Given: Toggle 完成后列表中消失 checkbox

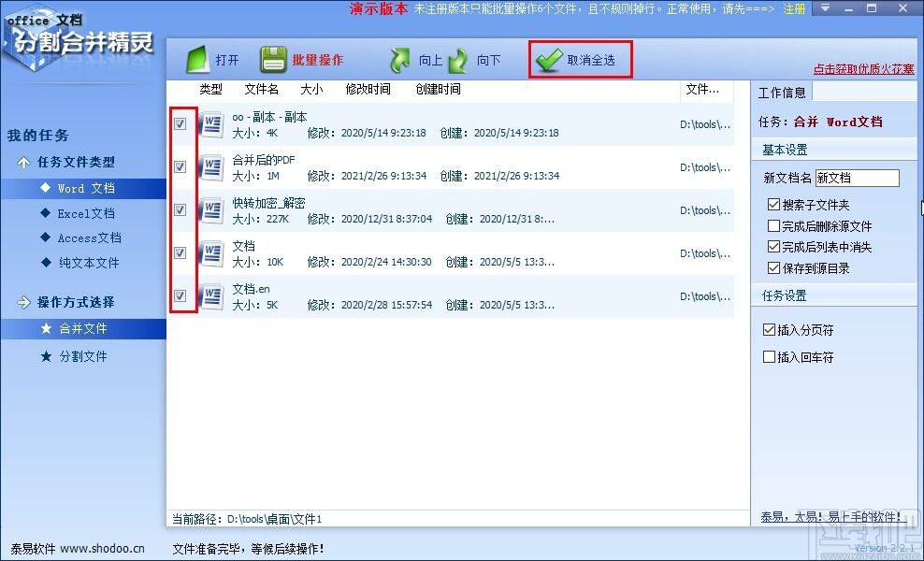Looking at the screenshot, I should 773,246.
